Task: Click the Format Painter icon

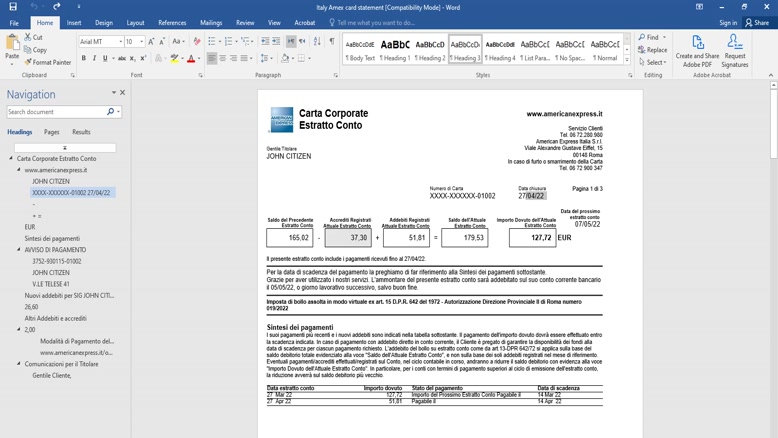Action: point(27,62)
